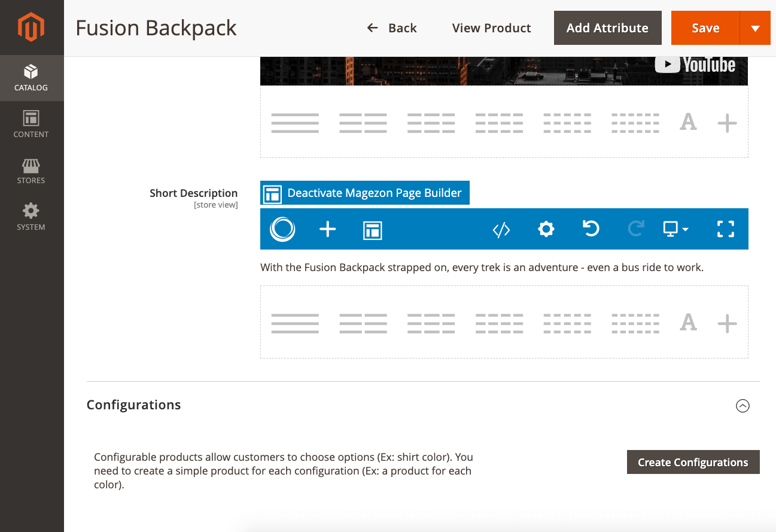Insert three-column row layout under Short Description
The image size is (776, 532).
coord(431,323)
